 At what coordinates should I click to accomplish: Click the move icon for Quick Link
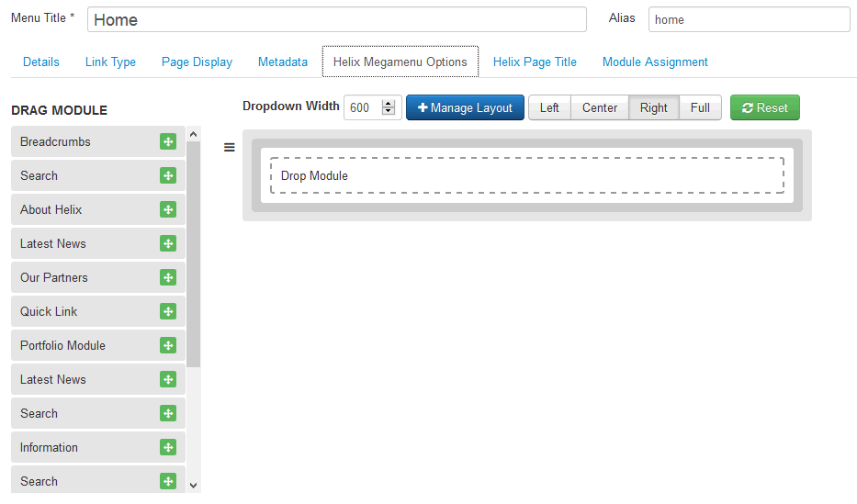(167, 311)
